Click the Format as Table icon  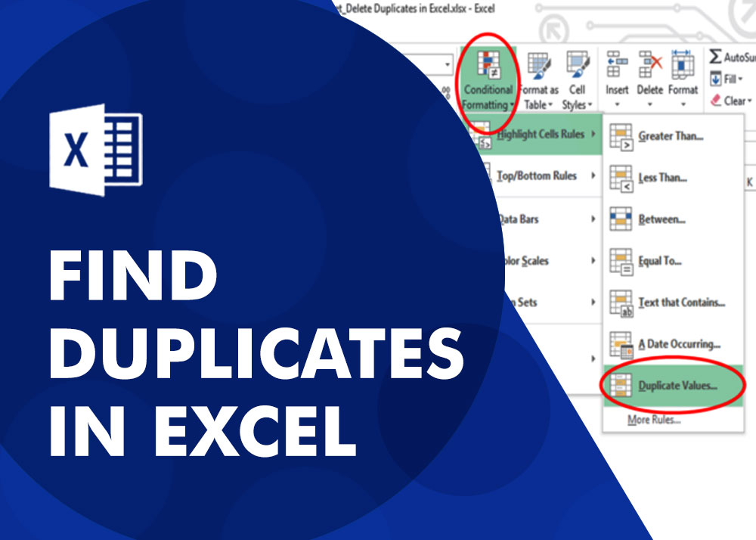pyautogui.click(x=539, y=66)
